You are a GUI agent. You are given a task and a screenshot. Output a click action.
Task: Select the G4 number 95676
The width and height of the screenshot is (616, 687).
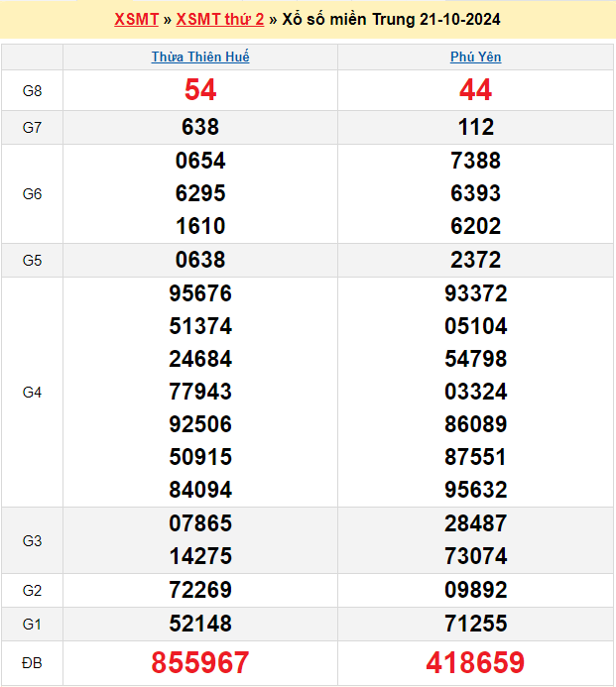(x=200, y=293)
